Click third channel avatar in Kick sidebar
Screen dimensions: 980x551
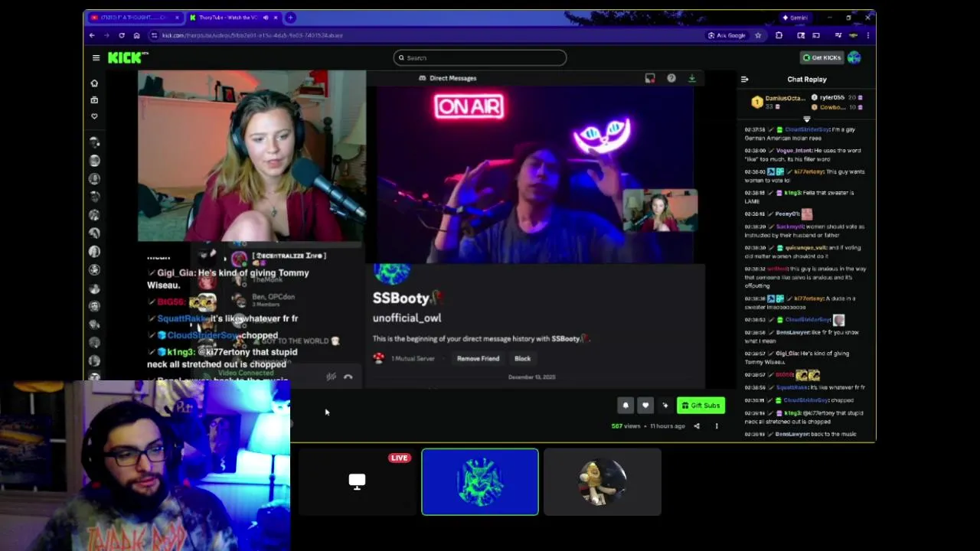point(94,179)
